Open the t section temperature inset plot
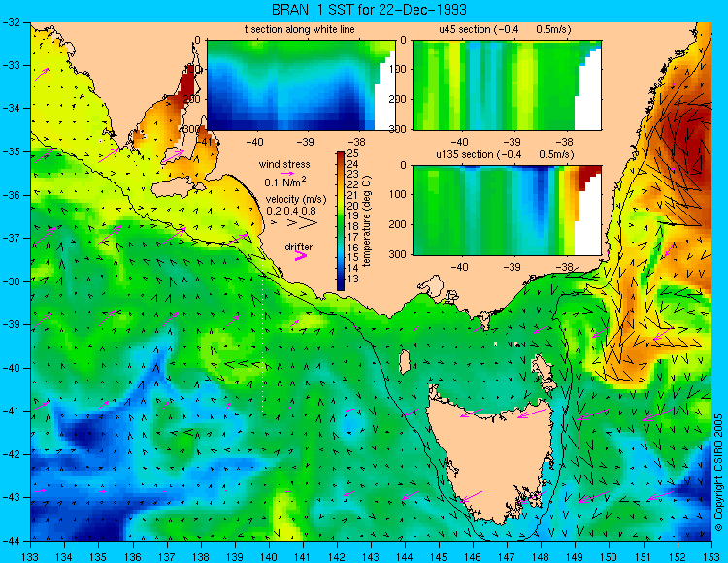The image size is (728, 563). [301, 85]
